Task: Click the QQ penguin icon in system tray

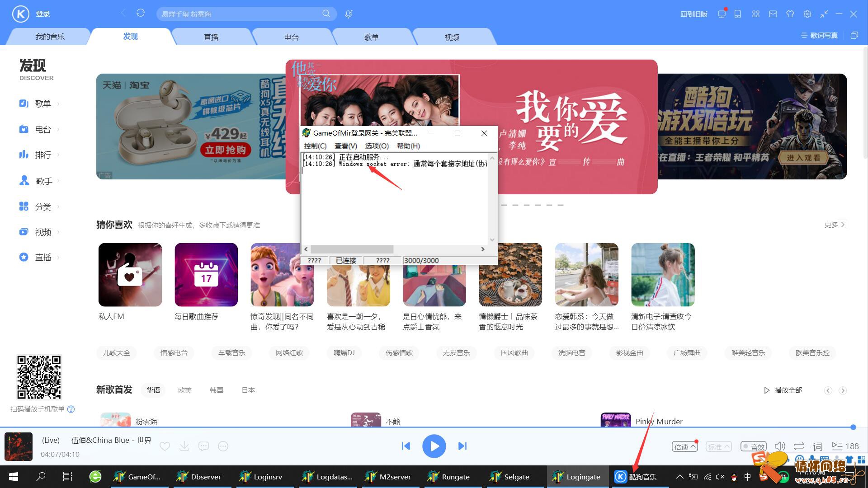Action: (734, 477)
